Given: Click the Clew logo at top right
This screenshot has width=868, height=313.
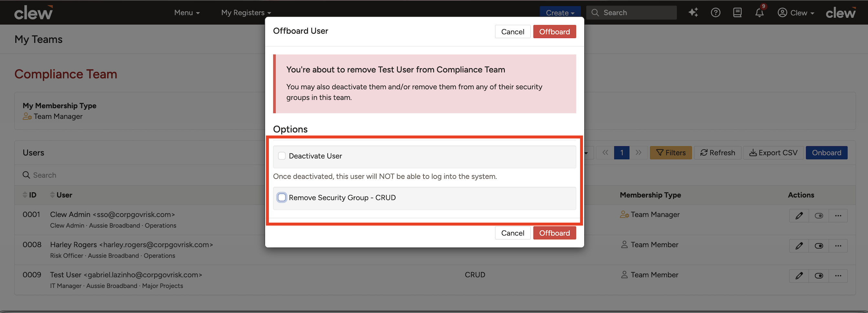Looking at the screenshot, I should (x=840, y=13).
